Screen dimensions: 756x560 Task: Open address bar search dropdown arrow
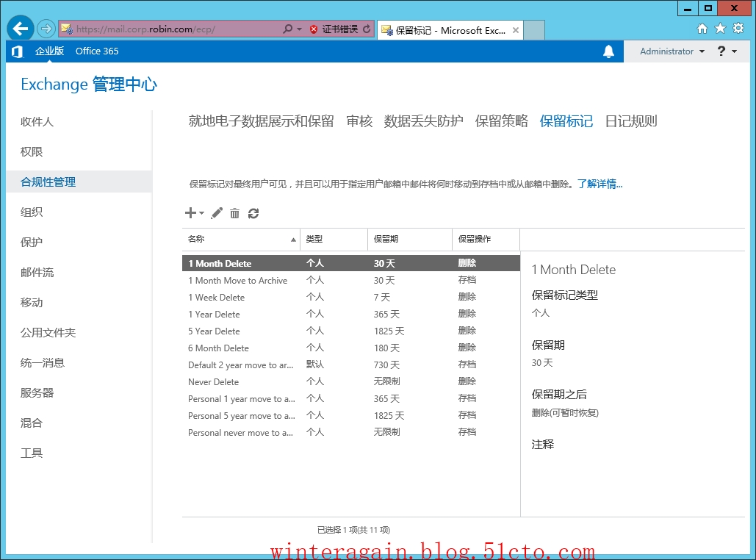click(x=300, y=29)
